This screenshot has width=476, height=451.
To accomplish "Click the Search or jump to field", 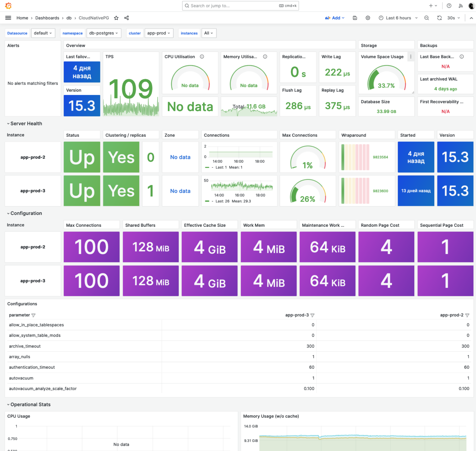I will click(240, 5).
